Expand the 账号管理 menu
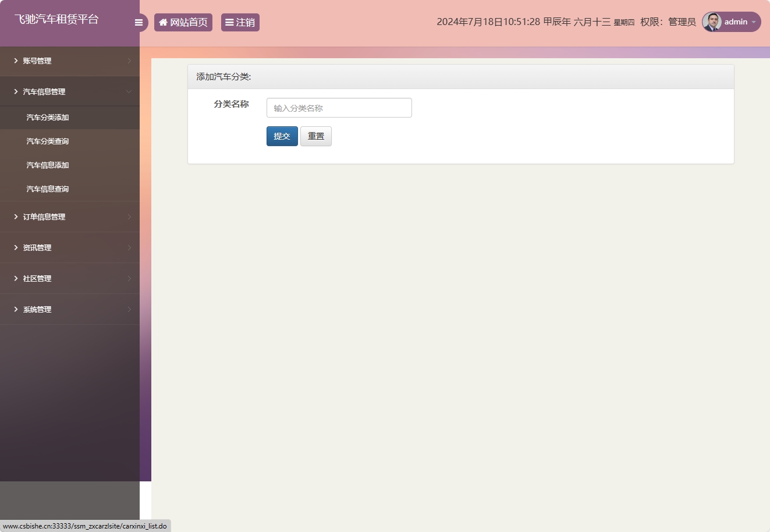This screenshot has width=770, height=532. pyautogui.click(x=70, y=61)
